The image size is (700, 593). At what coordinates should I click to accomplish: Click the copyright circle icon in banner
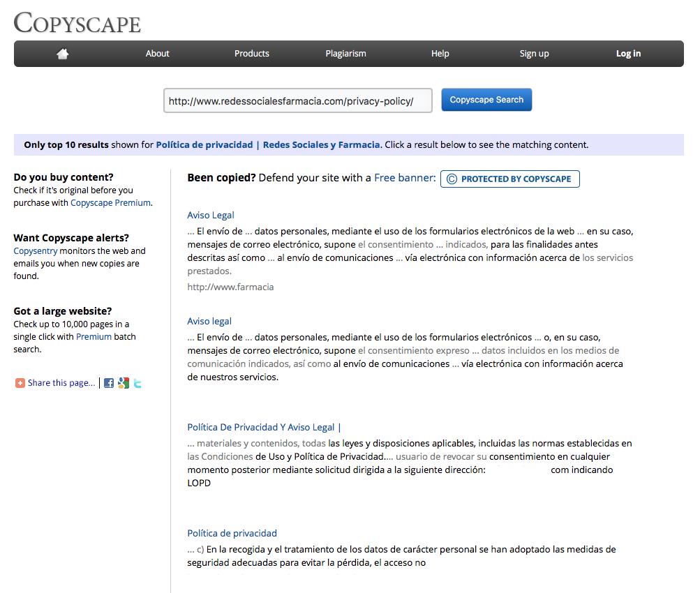click(x=452, y=179)
